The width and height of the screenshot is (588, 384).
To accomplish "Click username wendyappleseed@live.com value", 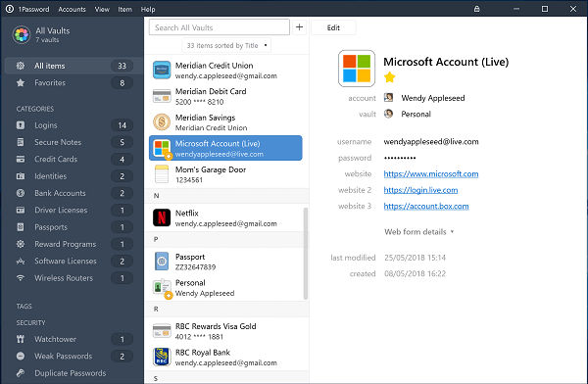I will pyautogui.click(x=431, y=141).
